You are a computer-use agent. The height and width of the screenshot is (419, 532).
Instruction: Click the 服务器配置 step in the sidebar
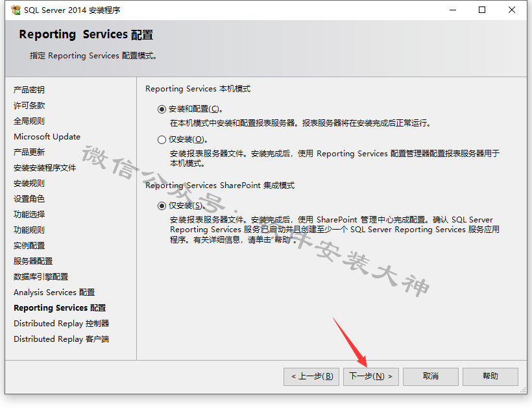click(33, 261)
